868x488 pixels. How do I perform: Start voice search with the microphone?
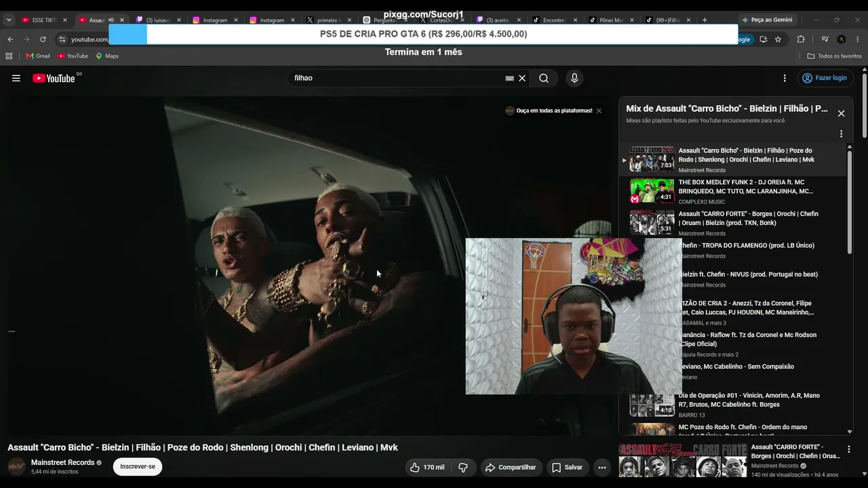click(x=574, y=78)
